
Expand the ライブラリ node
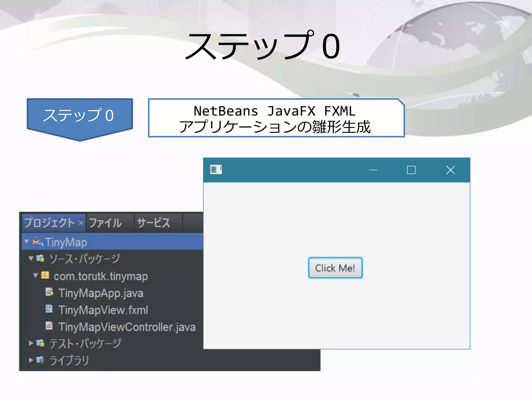coord(31,360)
